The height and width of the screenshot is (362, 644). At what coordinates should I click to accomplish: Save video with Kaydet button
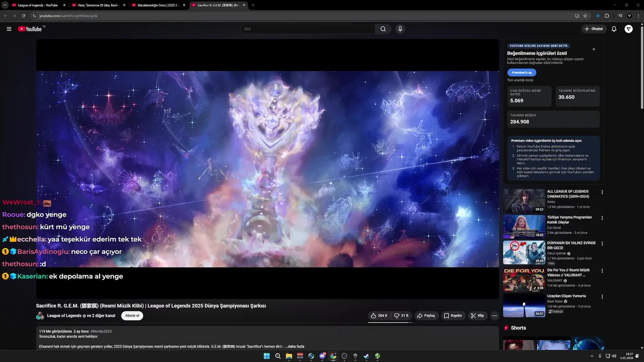pos(453,316)
